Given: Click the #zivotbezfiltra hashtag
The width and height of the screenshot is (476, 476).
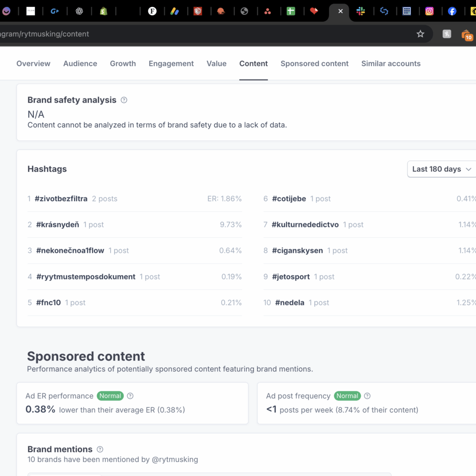Looking at the screenshot, I should 61,199.
